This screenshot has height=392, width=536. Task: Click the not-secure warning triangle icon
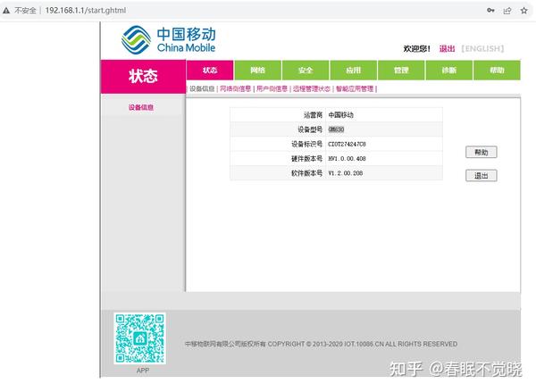pos(6,11)
